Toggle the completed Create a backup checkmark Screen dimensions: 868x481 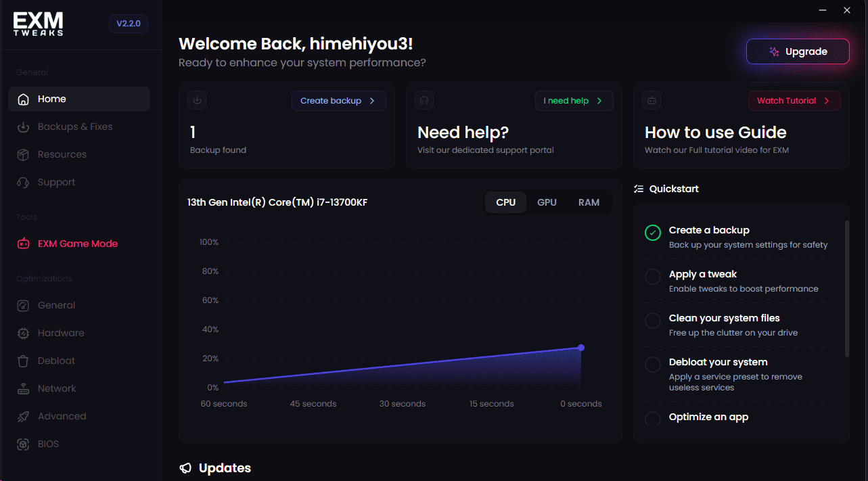click(652, 233)
